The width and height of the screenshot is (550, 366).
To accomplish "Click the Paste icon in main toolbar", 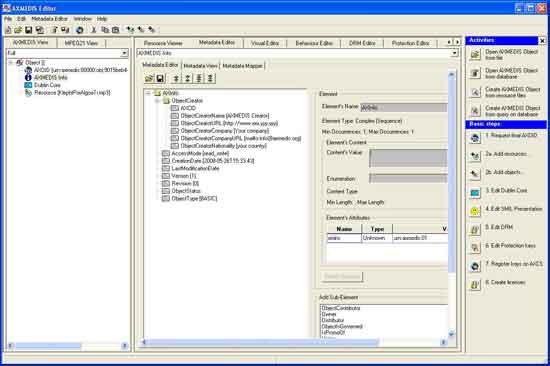I will [x=115, y=30].
